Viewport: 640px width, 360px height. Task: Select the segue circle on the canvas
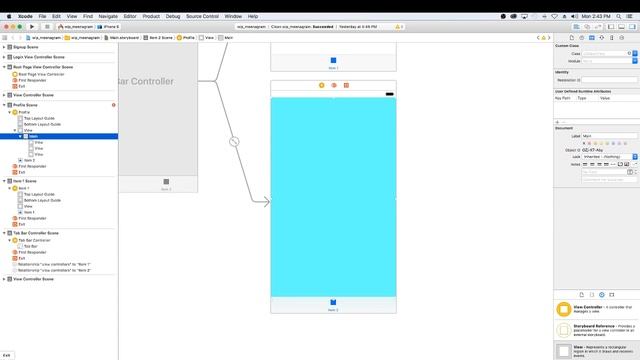tap(234, 142)
